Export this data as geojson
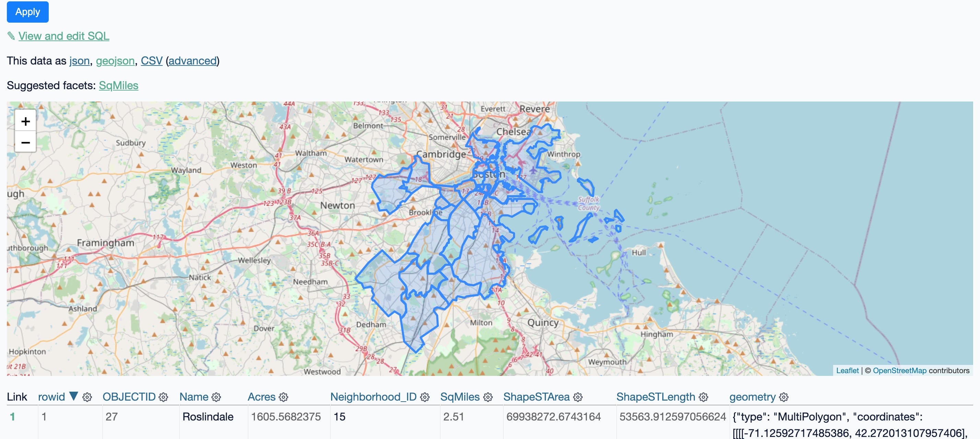The width and height of the screenshot is (980, 439). pos(116,60)
